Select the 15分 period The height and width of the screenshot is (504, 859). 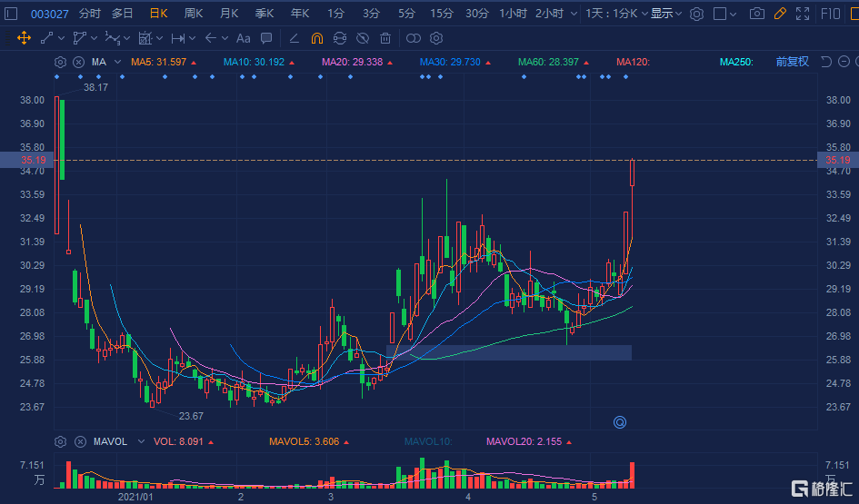pos(442,14)
